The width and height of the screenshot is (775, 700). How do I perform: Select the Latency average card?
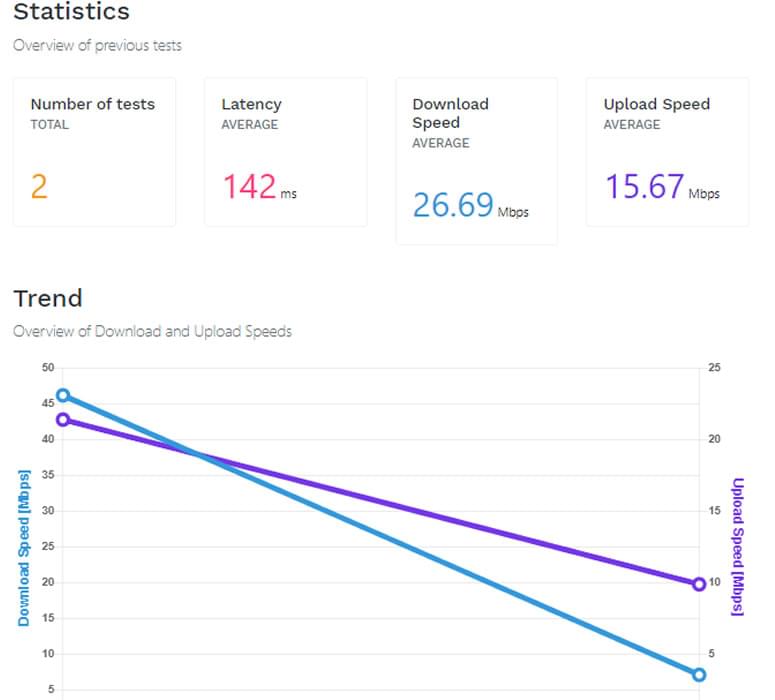click(x=286, y=152)
